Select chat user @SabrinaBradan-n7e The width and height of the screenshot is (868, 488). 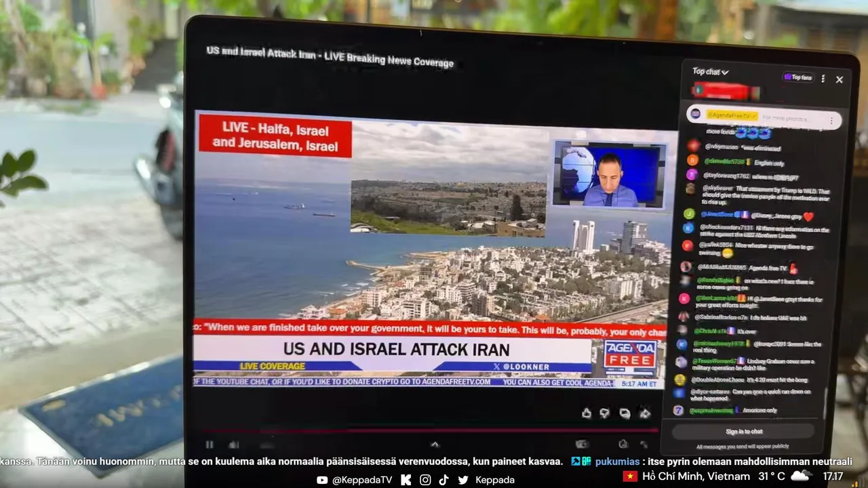pyautogui.click(x=719, y=317)
